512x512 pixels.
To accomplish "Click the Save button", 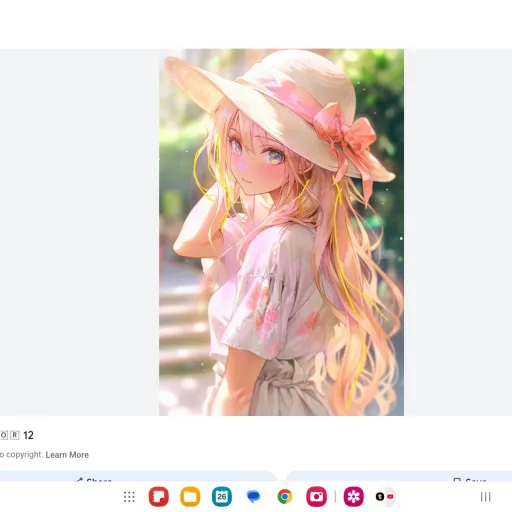I will pos(470,480).
